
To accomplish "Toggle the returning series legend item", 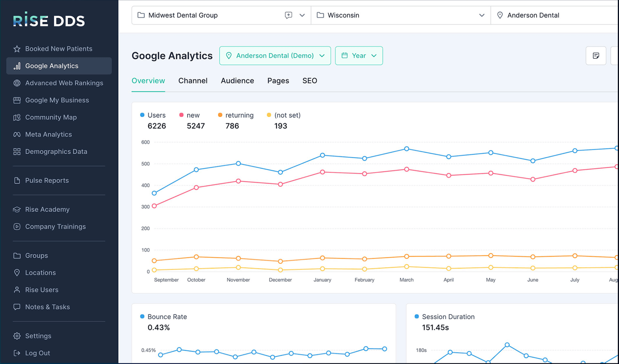I will pyautogui.click(x=236, y=115).
